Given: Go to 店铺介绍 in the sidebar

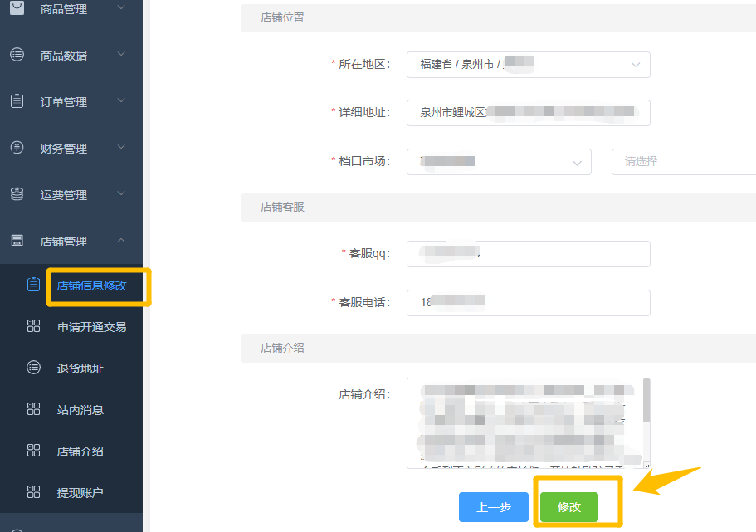Looking at the screenshot, I should pos(80,451).
